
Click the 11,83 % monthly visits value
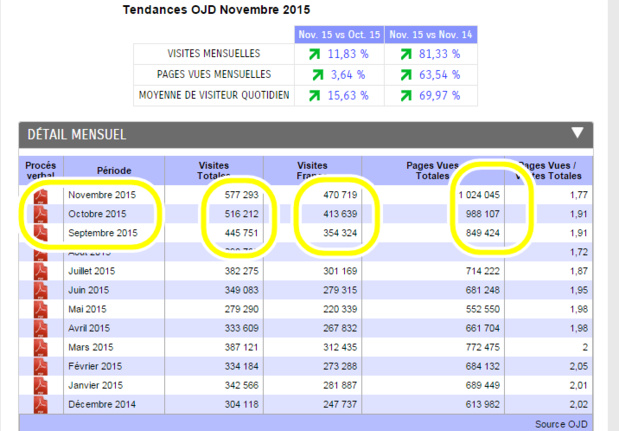[346, 54]
